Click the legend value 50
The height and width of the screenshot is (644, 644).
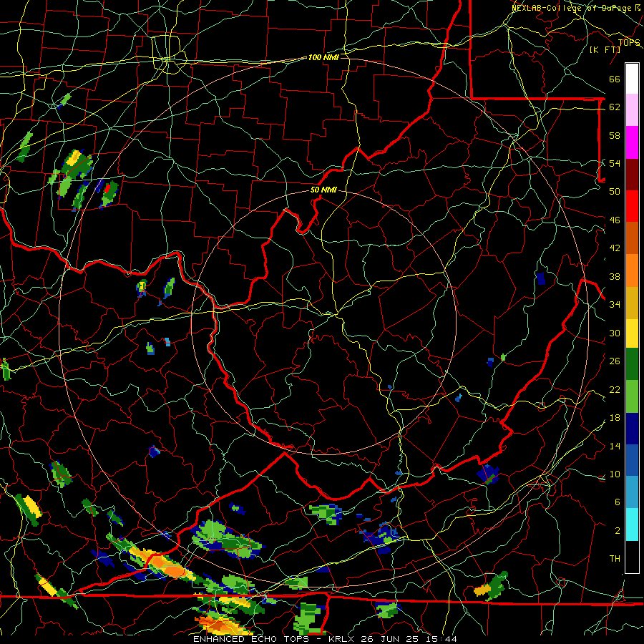pyautogui.click(x=615, y=191)
